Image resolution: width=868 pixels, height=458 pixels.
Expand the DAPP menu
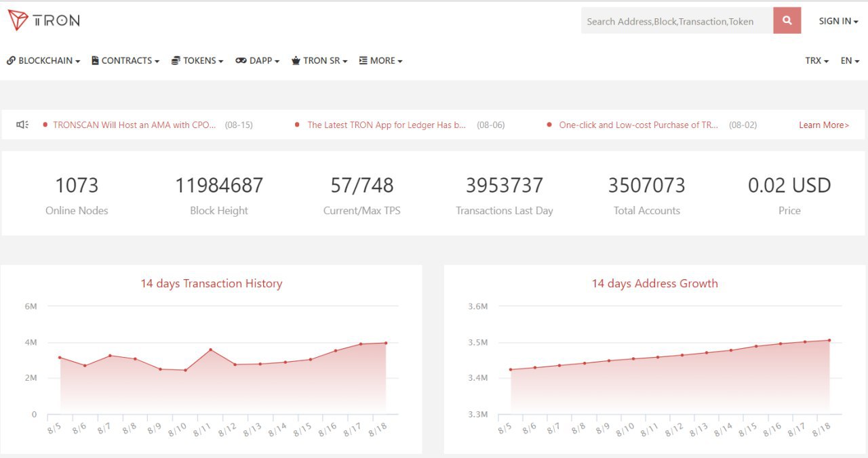[x=258, y=60]
